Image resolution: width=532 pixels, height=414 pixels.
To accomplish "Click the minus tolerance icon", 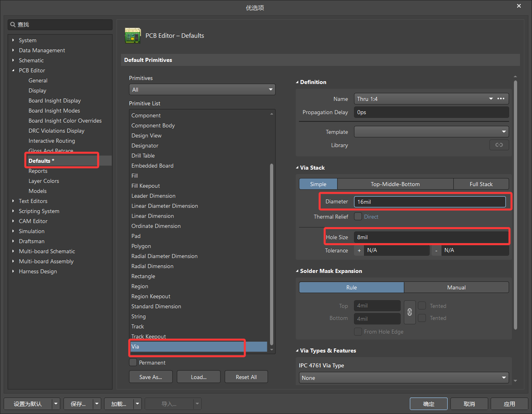I will click(436, 250).
